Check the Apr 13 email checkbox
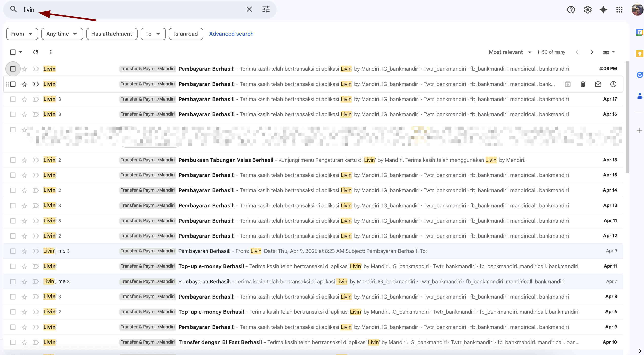The image size is (644, 355). pos(13,206)
